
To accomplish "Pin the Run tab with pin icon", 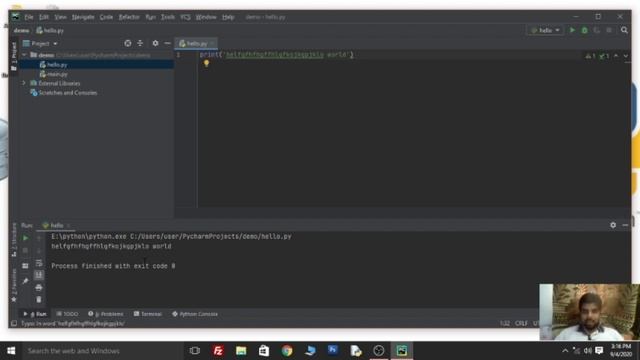I will pos(25,281).
